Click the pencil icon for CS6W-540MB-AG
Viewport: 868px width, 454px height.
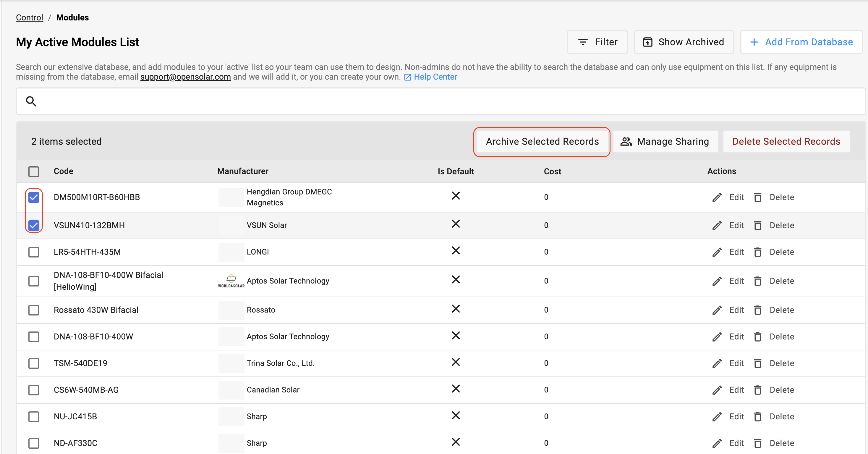[717, 390]
